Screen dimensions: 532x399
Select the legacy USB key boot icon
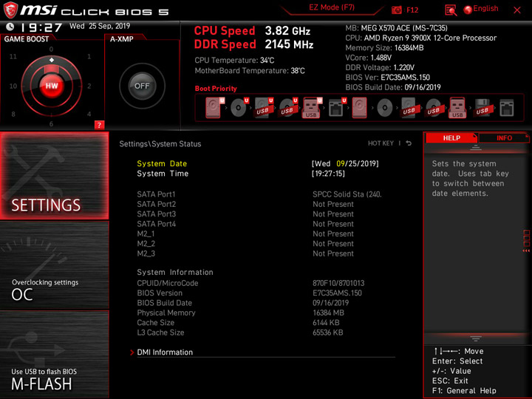457,108
